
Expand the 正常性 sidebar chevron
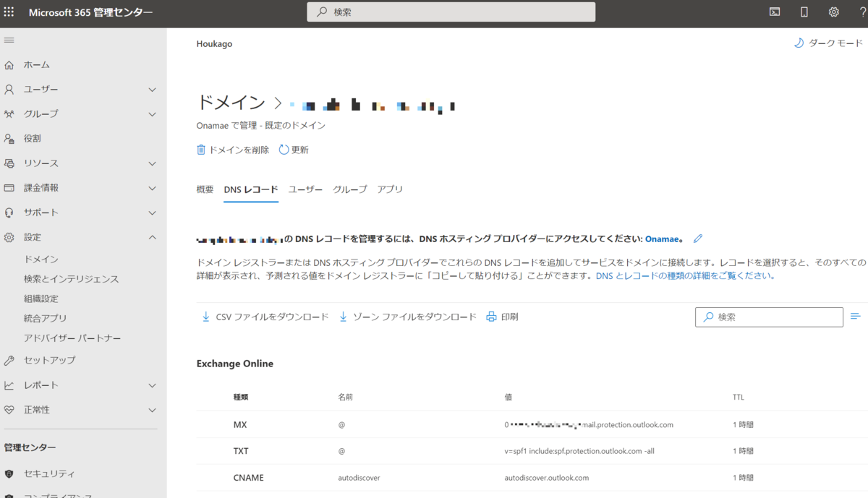[152, 410]
